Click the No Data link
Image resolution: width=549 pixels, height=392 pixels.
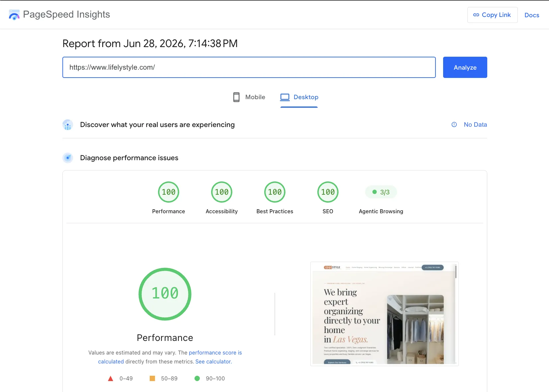(475, 125)
